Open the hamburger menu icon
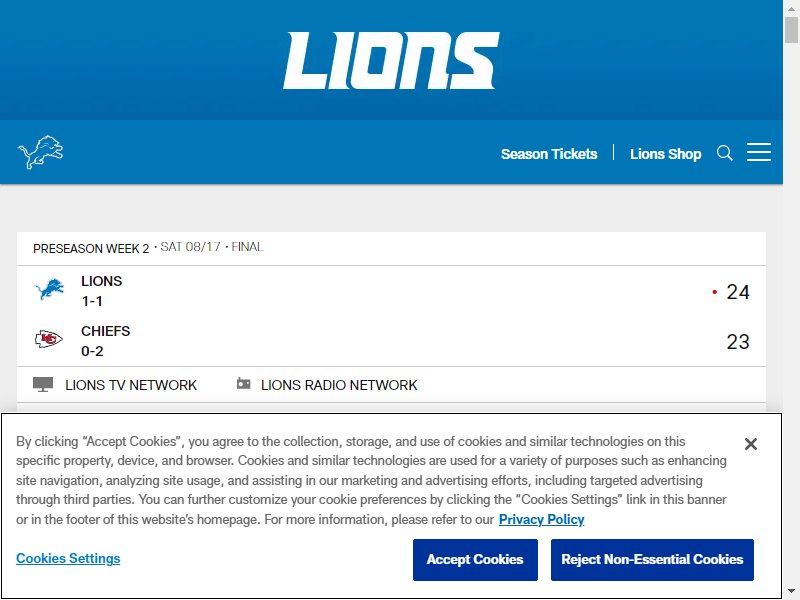The image size is (800, 600). (759, 153)
